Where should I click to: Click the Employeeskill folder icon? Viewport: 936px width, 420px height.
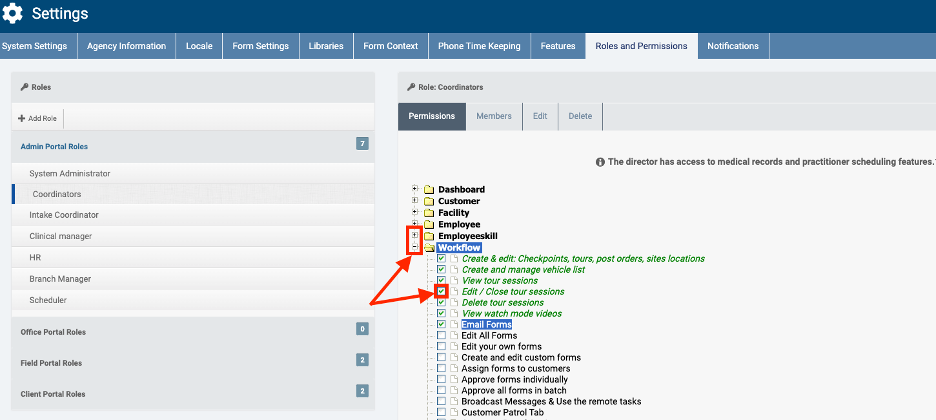click(x=429, y=236)
